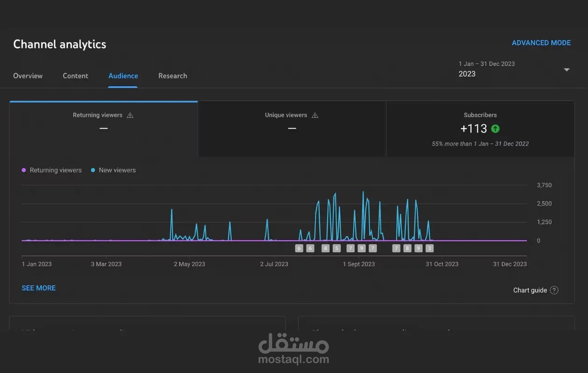Click the '55% more than' comparison text
Image resolution: width=588 pixels, height=373 pixels.
480,144
